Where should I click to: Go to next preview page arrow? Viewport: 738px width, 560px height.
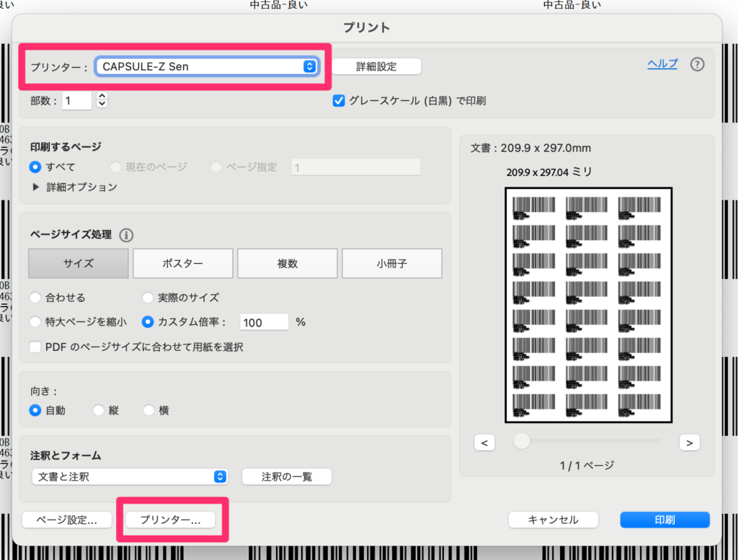point(690,443)
